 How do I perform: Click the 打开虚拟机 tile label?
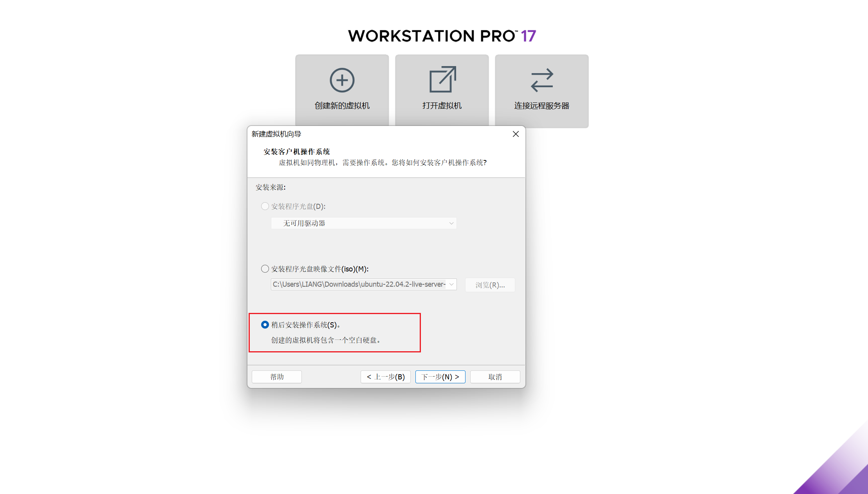click(x=442, y=106)
